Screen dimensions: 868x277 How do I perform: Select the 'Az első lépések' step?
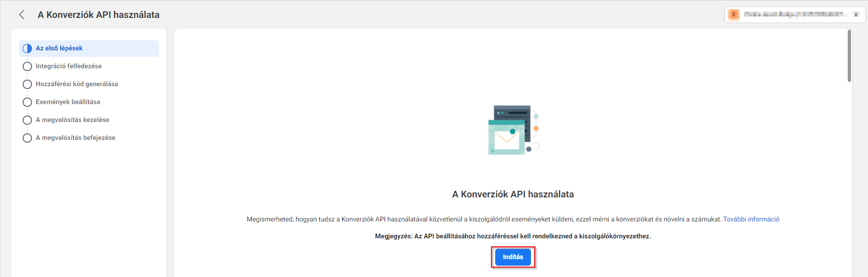tap(89, 49)
